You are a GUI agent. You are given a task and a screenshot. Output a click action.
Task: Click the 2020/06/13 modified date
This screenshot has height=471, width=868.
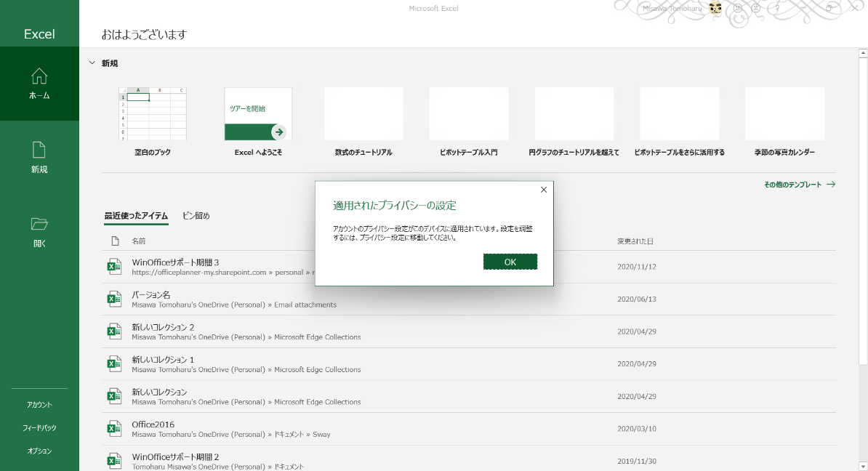(x=637, y=299)
